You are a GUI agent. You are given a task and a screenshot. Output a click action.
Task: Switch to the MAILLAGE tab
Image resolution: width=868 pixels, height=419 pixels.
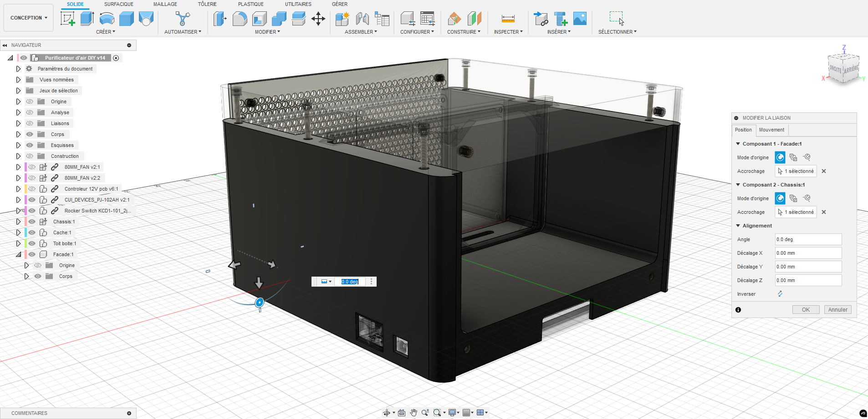point(165,4)
